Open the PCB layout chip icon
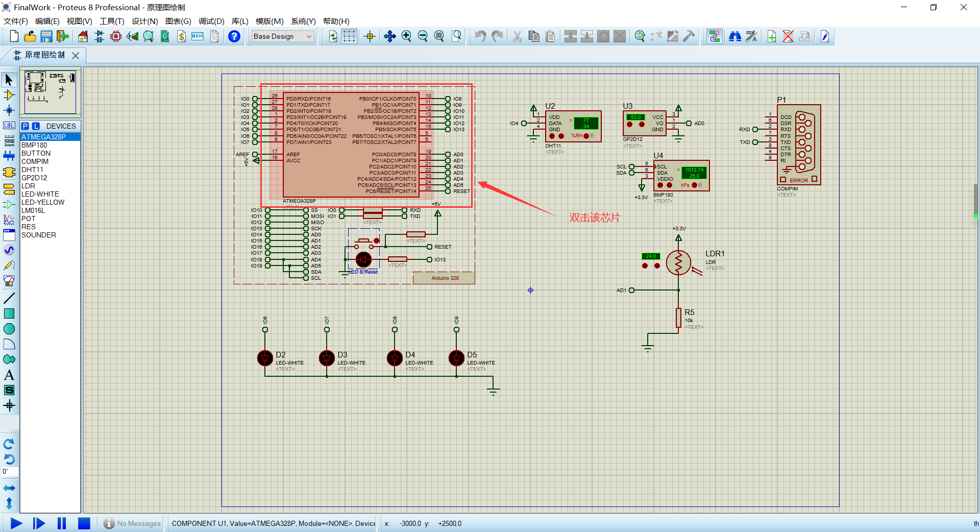Screen dimensions: 980x532 [x=116, y=36]
